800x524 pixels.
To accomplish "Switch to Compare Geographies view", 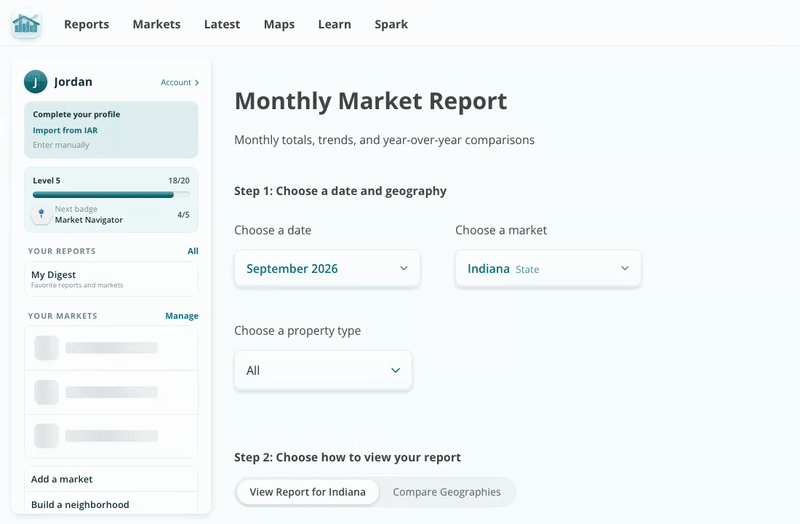I will click(x=446, y=492).
